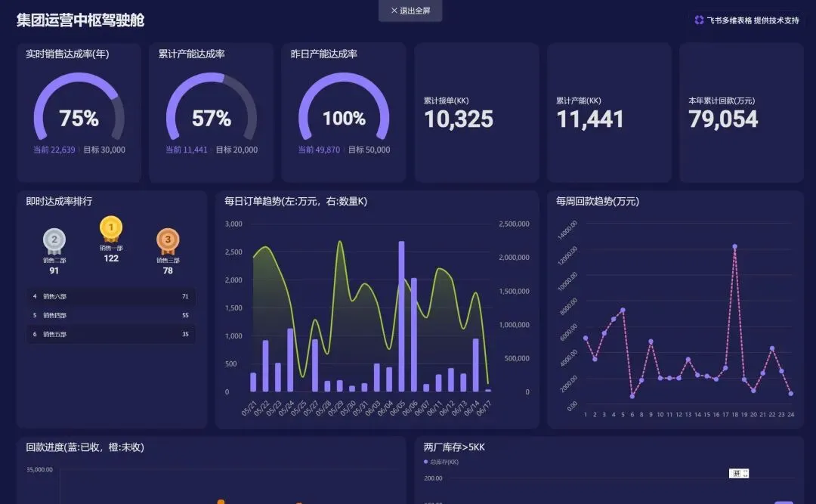Screen dimensions: 816x504
Task: Click the 57% cumulative capacity gauge
Action: click(x=212, y=107)
